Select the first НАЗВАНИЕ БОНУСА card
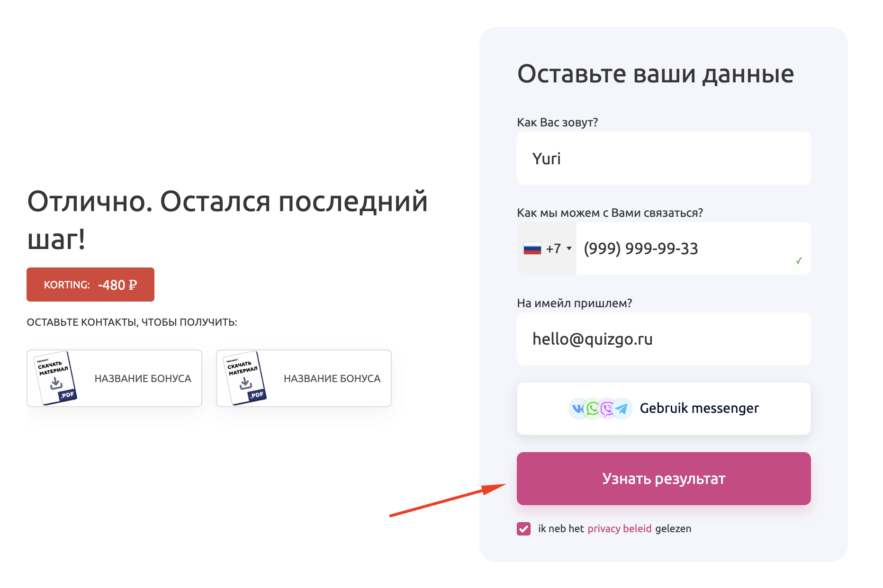 114,378
